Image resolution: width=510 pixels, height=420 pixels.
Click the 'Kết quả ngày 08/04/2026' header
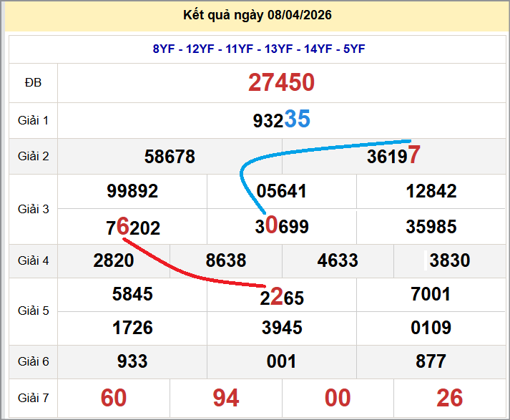pyautogui.click(x=257, y=16)
